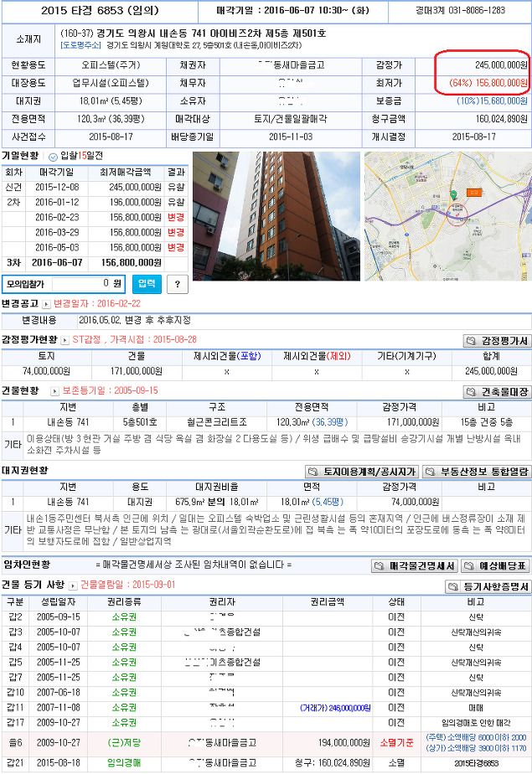Click the 변경일자 : 2016-02-22 text
532x774 pixels.
click(x=96, y=303)
